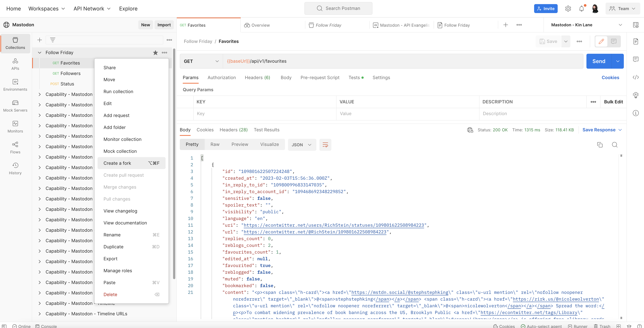Open the Mock Servers sidebar panel

pyautogui.click(x=15, y=106)
